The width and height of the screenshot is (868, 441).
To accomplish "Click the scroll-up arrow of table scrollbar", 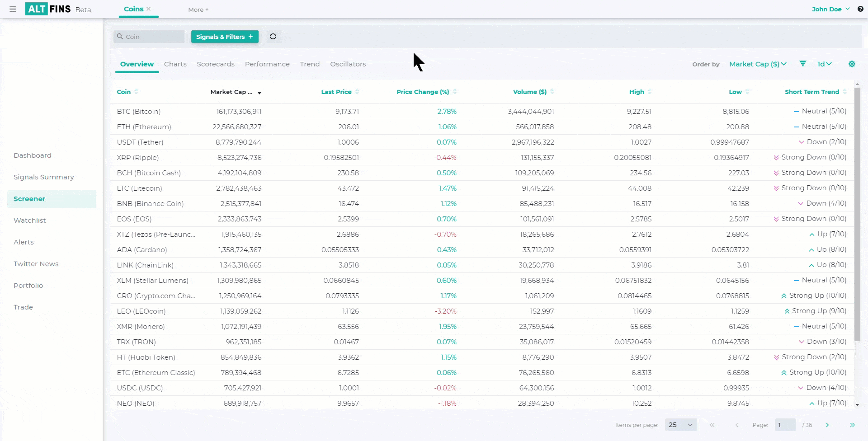I will [857, 84].
